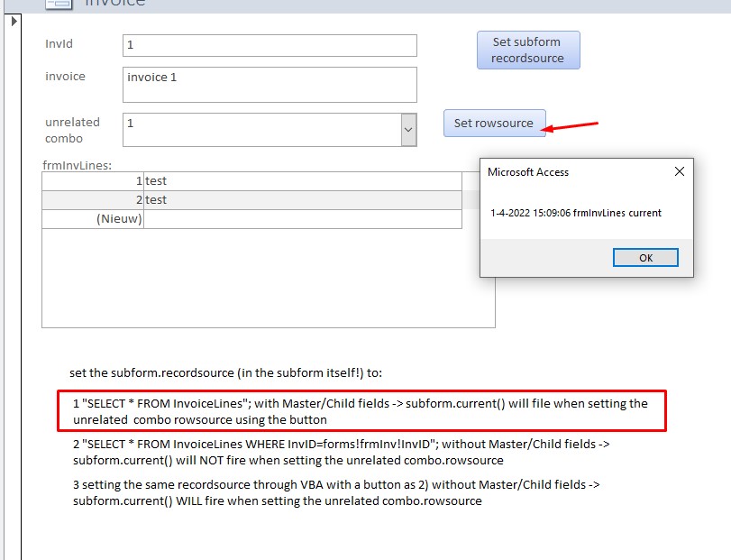
Task: Click the form icon next to the Invoice title
Action: [59, 4]
